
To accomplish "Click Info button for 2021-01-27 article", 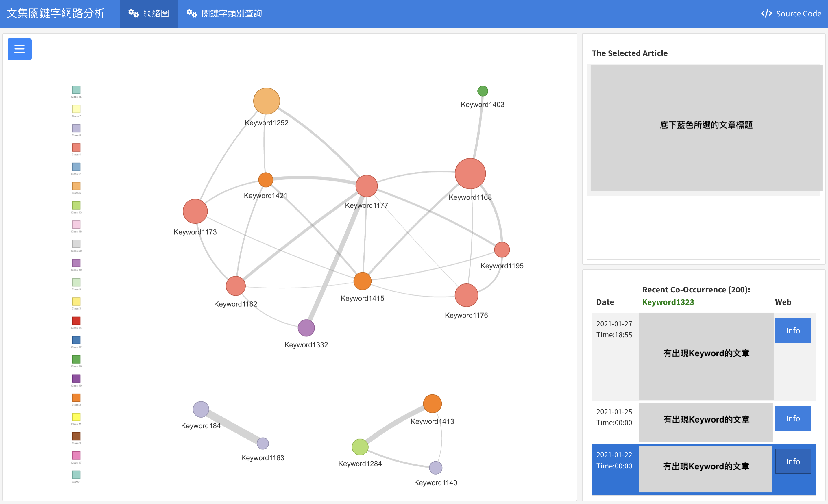I will pos(792,330).
